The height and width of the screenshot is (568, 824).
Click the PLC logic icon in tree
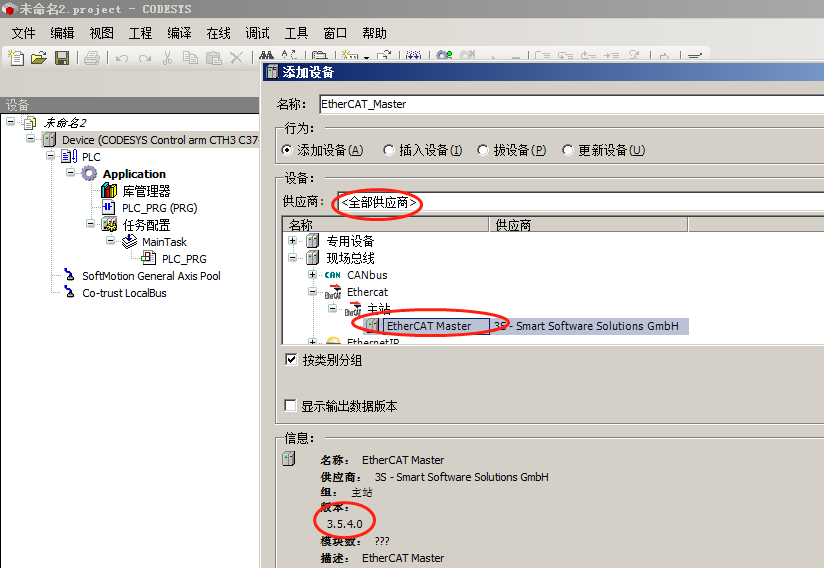point(69,157)
